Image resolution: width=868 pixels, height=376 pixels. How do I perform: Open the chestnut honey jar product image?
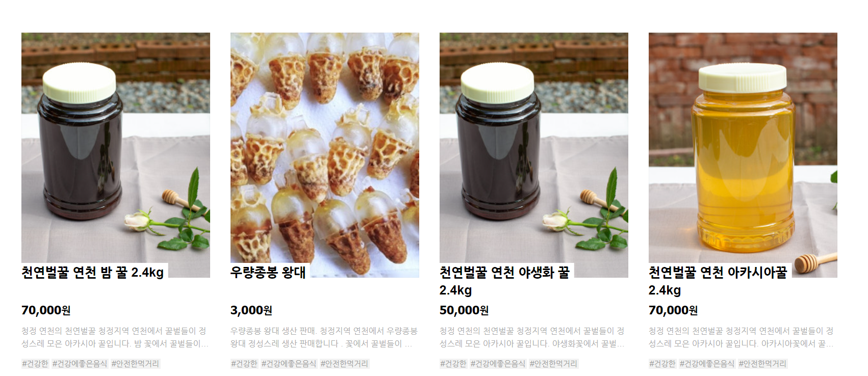pyautogui.click(x=116, y=155)
